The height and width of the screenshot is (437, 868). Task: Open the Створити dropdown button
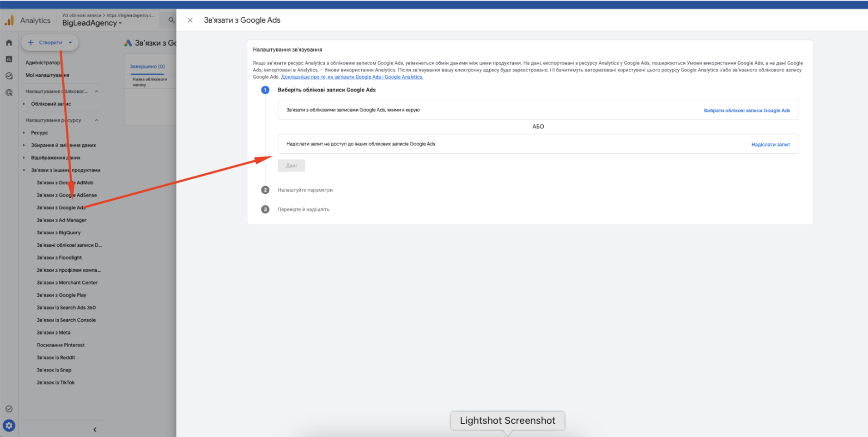tap(50, 42)
